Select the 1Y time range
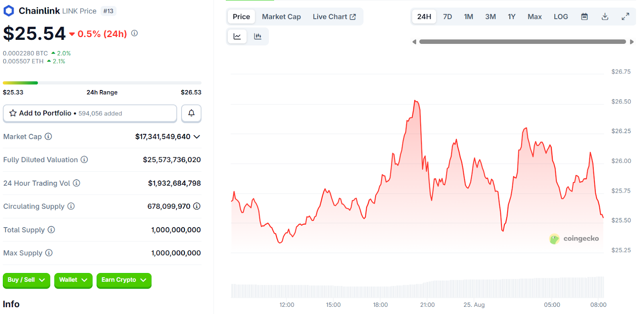The height and width of the screenshot is (314, 644). tap(511, 16)
